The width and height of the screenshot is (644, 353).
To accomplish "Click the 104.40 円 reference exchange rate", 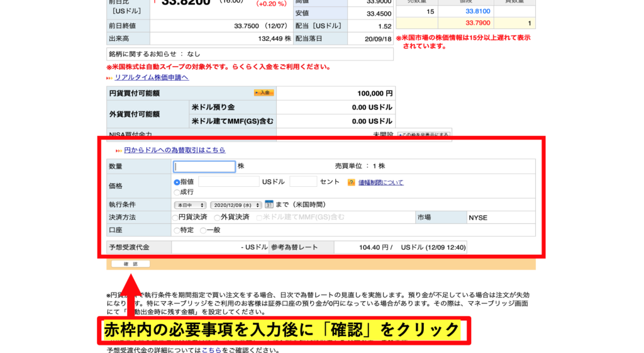I will [x=375, y=247].
